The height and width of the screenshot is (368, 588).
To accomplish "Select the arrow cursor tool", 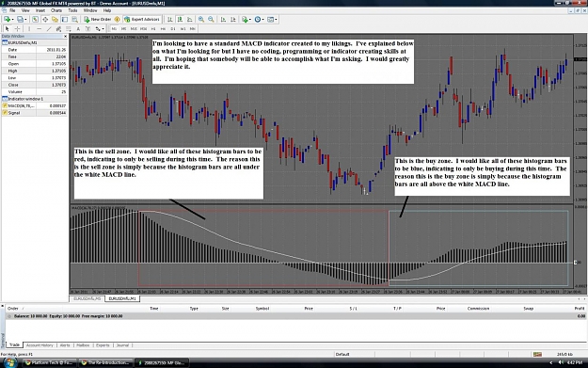I will tap(8, 28).
